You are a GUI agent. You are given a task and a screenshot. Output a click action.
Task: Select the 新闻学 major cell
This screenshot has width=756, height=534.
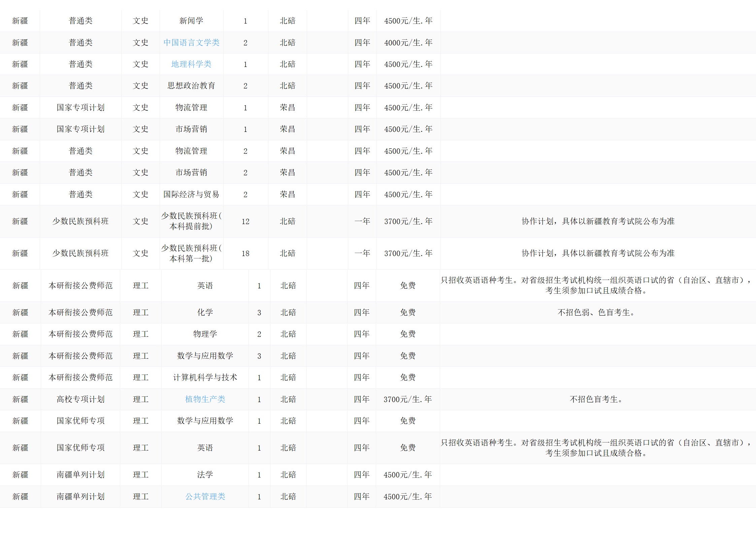click(191, 21)
